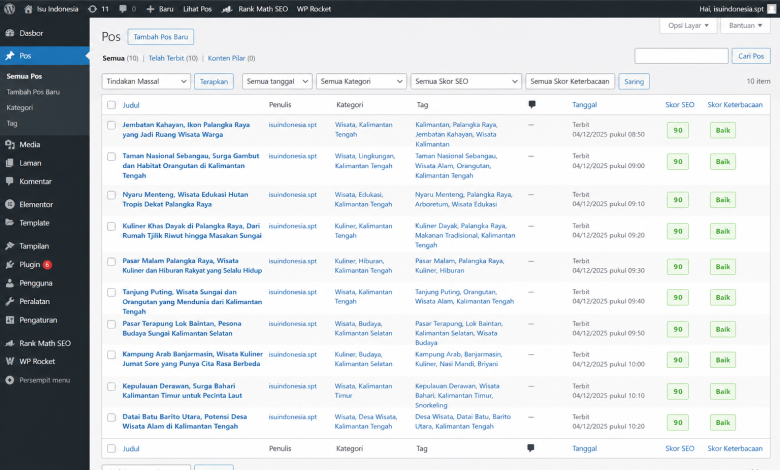Open the Semua Kategori filter dropdown
This screenshot has width=780, height=470.
click(x=361, y=81)
